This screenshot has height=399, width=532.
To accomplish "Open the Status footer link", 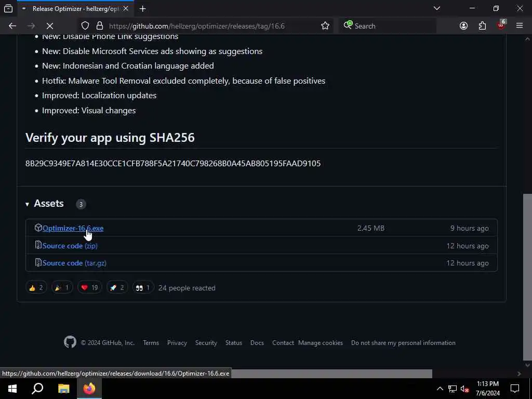I will (234, 343).
